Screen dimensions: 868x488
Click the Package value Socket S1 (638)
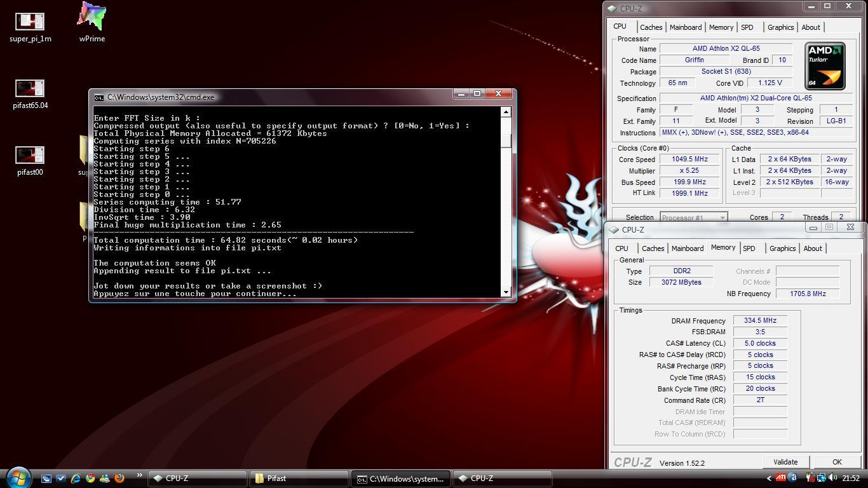click(x=726, y=71)
